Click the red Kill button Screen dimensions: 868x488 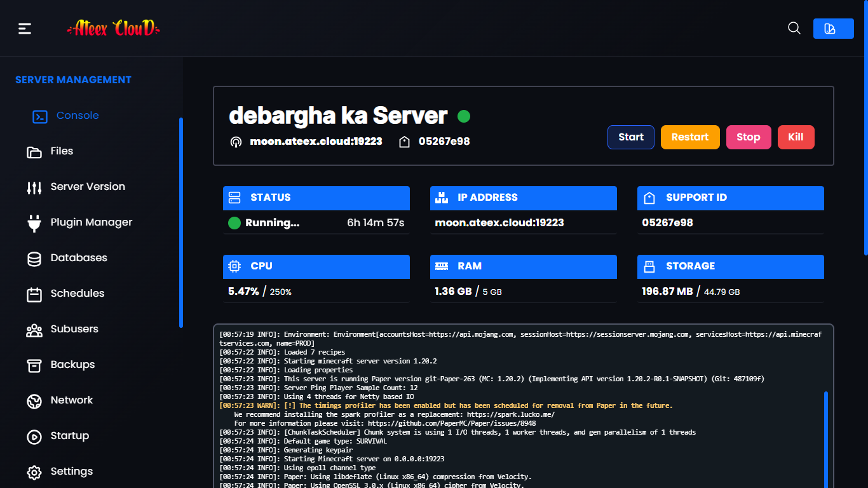pos(796,137)
